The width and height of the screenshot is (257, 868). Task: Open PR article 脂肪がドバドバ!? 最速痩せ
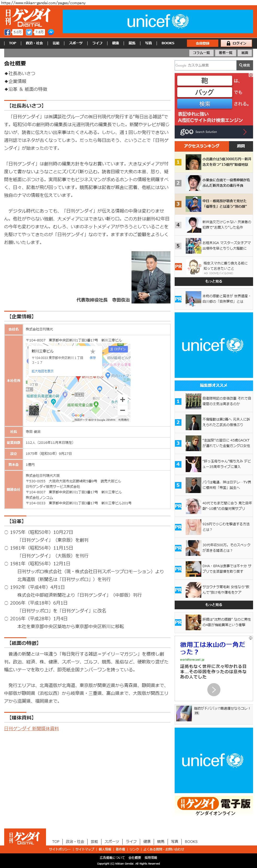coord(222,708)
